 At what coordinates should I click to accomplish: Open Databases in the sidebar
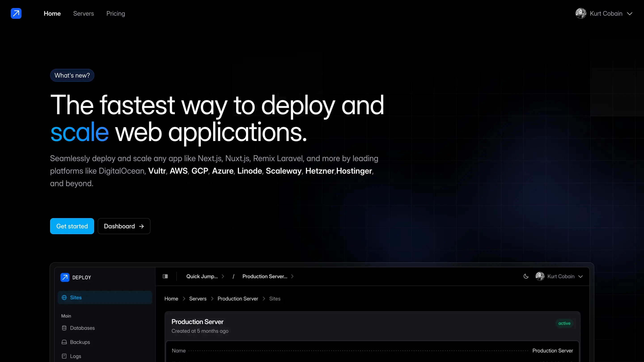point(82,328)
